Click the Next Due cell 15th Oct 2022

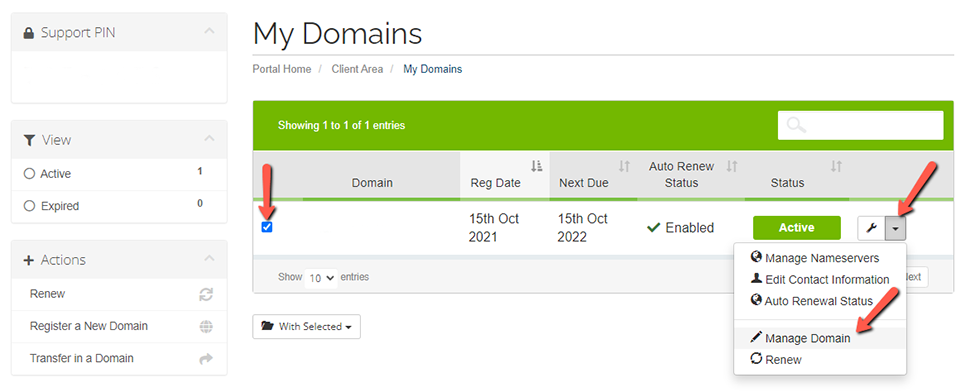(582, 228)
